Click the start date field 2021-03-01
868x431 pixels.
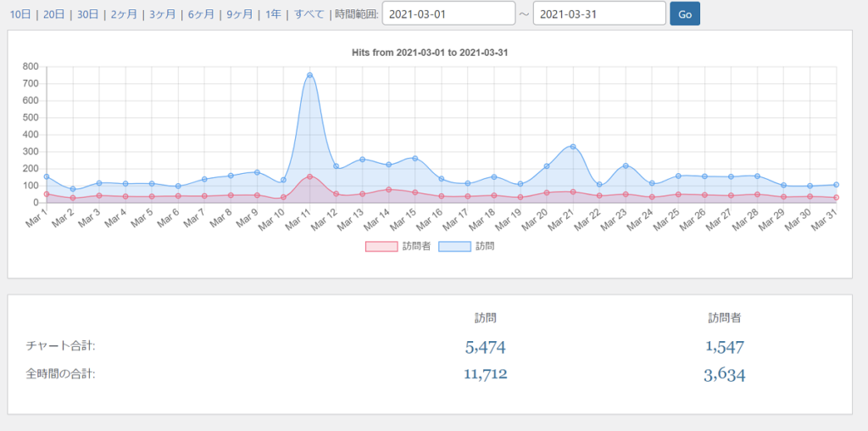[449, 14]
